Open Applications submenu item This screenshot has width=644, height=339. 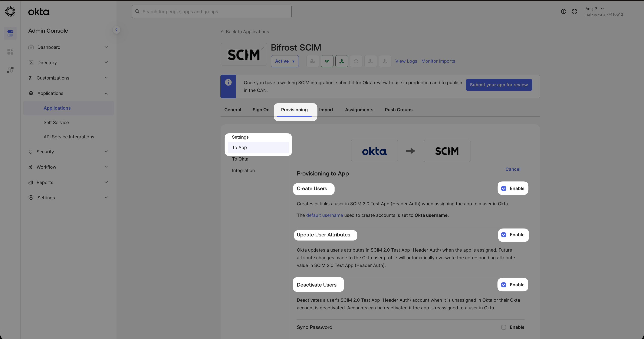pos(69,108)
